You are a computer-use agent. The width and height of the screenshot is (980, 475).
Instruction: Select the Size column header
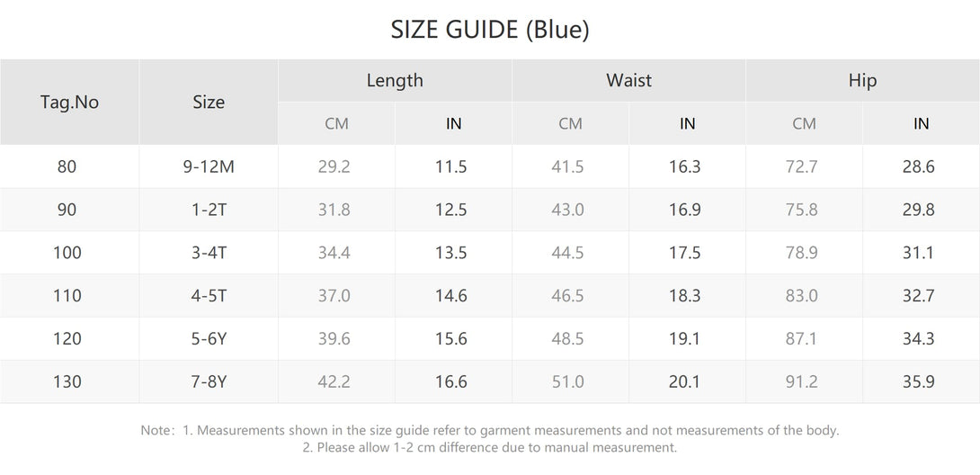(x=208, y=102)
